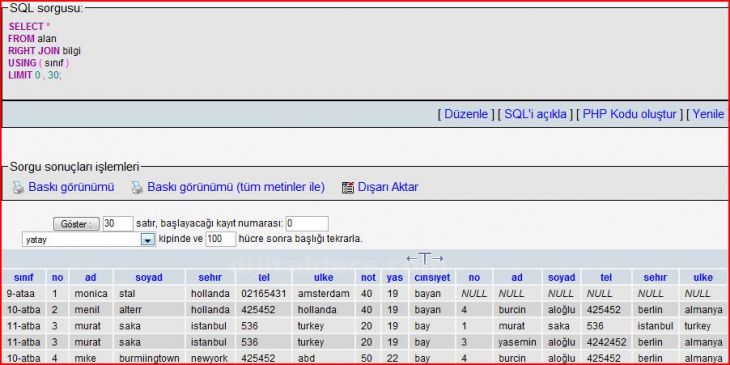Click the starting record number field
This screenshot has width=730, height=365.
[x=307, y=224]
